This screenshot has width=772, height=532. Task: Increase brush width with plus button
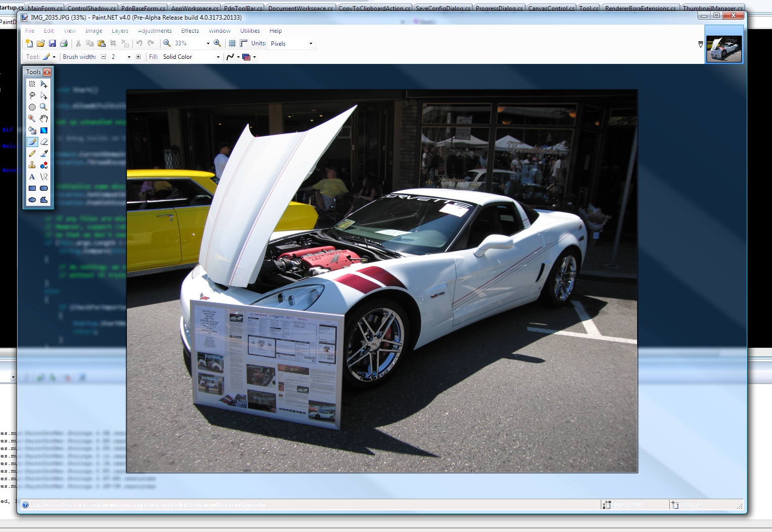pos(138,57)
